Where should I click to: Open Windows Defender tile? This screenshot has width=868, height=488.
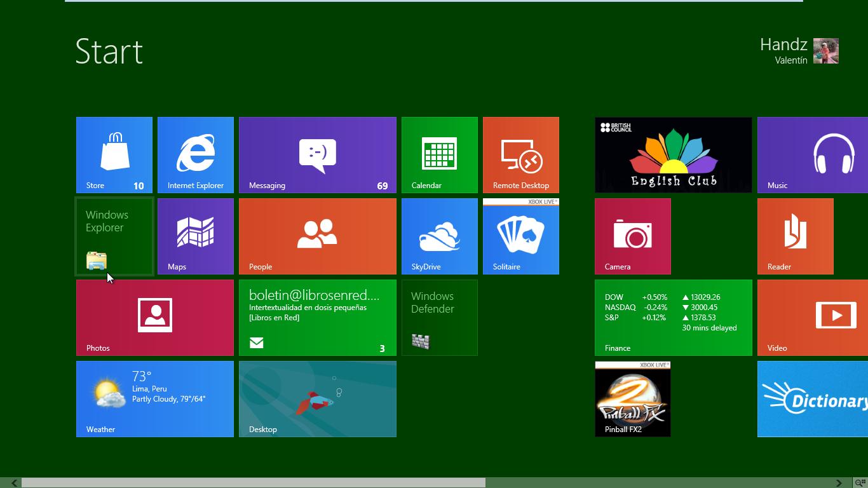(440, 318)
